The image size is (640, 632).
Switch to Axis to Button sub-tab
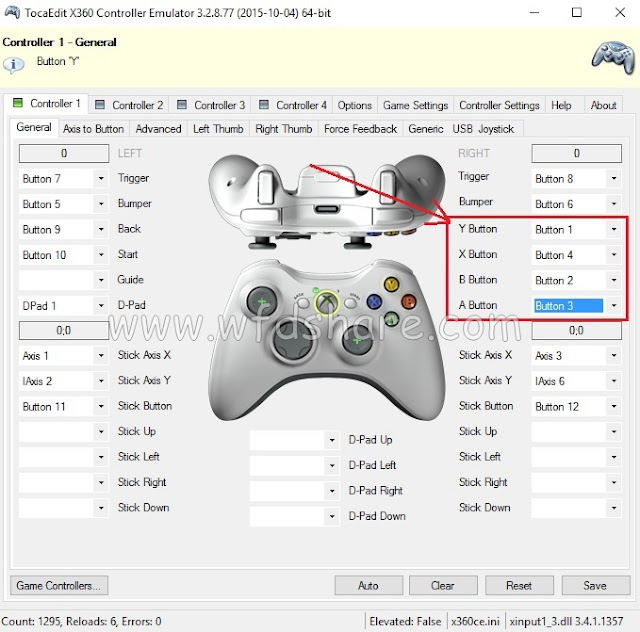pos(93,129)
